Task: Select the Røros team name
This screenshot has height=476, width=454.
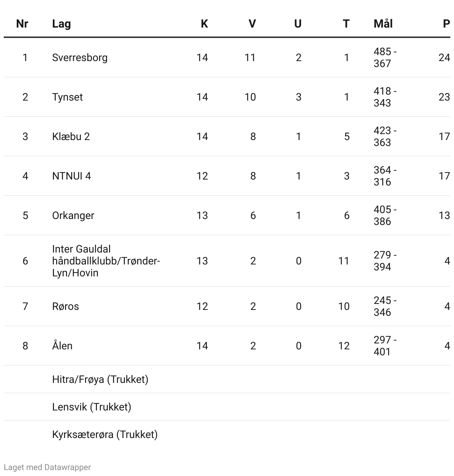Action: [x=65, y=307]
